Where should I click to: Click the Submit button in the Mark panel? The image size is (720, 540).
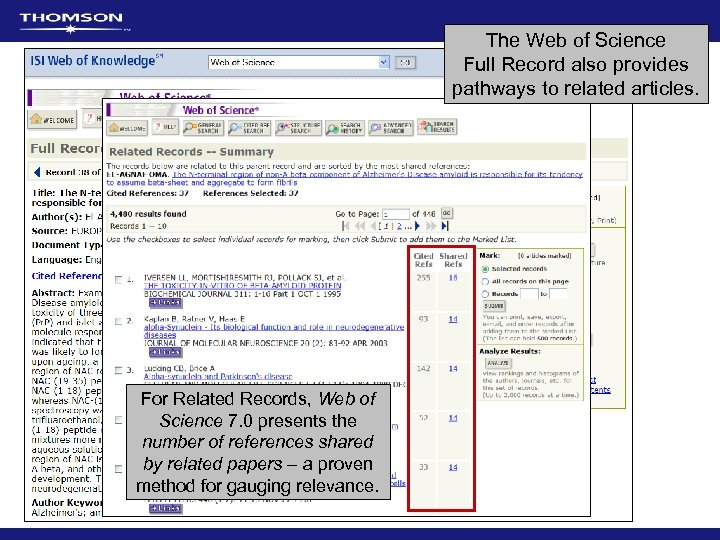coord(494,306)
